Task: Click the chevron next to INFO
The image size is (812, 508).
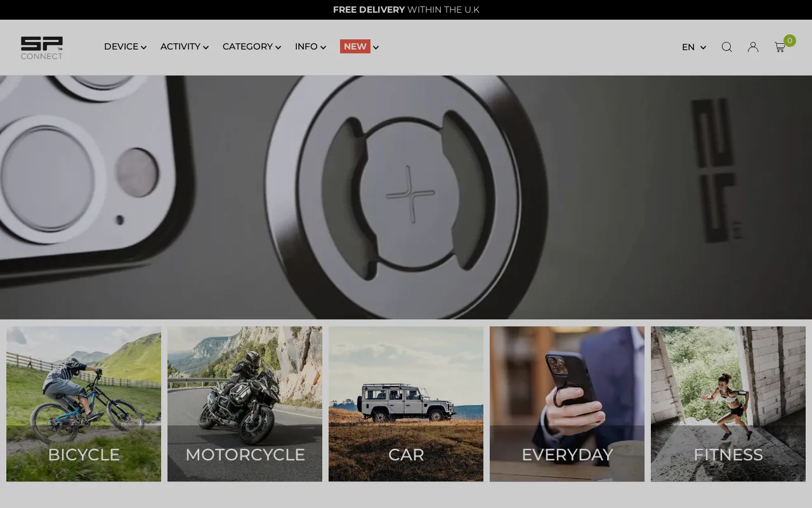Action: [x=324, y=48]
